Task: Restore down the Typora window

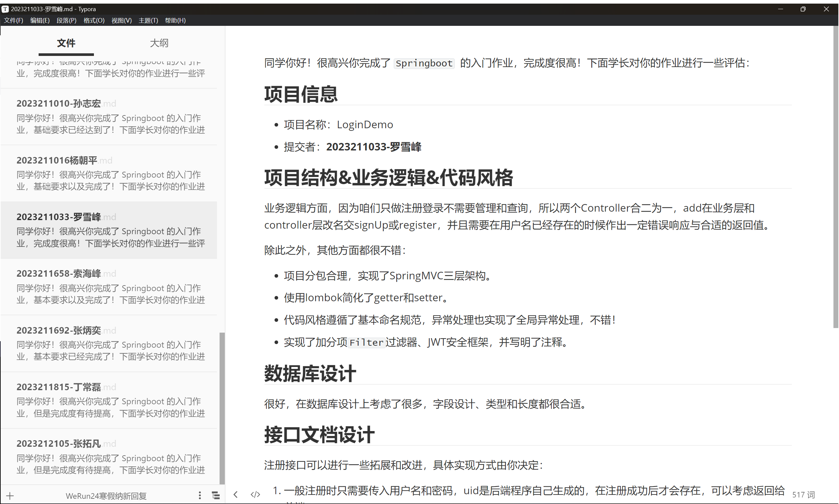Action: click(x=803, y=9)
